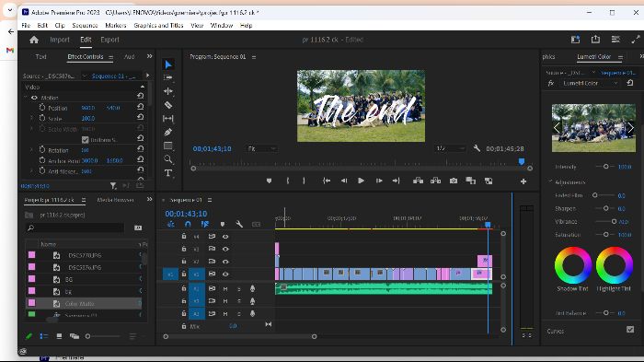644x362 pixels.
Task: Click the Highlight Tint color wheel
Action: point(615,265)
